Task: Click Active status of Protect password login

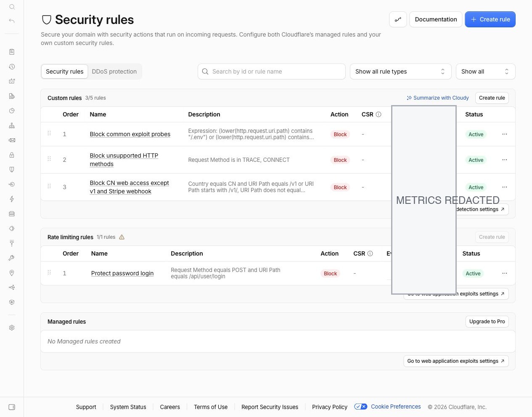Action: 473,273
